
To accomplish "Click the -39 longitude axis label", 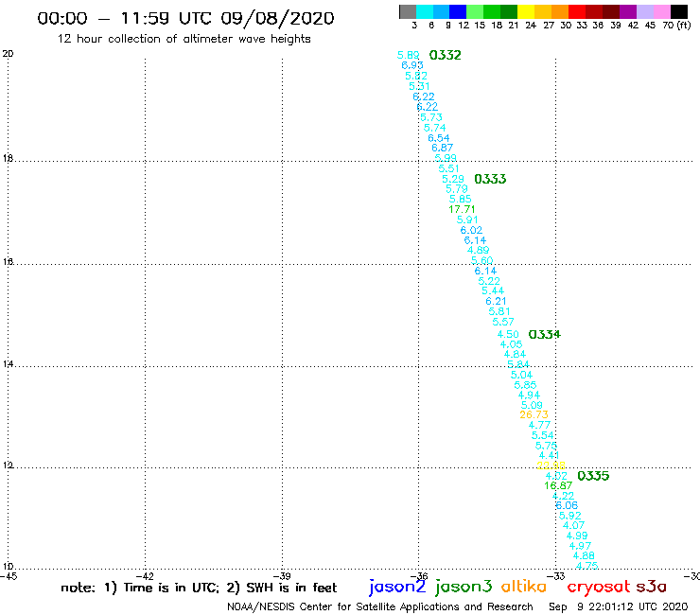I will pyautogui.click(x=282, y=576).
